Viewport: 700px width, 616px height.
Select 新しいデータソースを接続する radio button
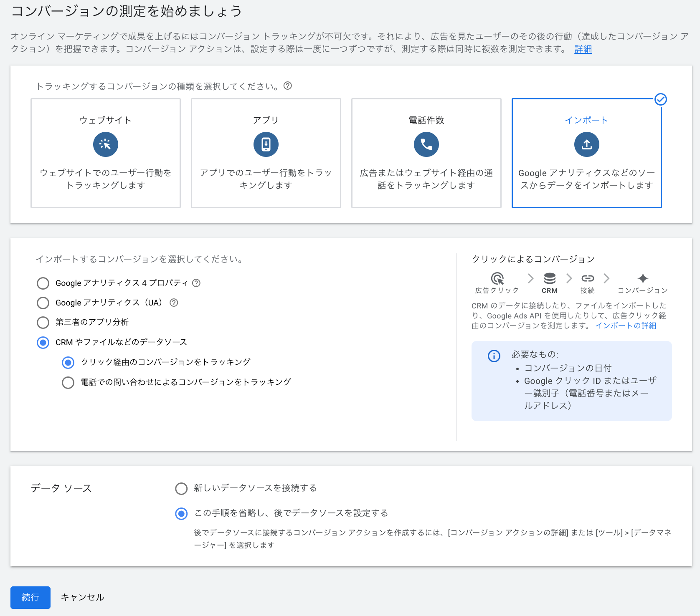[181, 489]
